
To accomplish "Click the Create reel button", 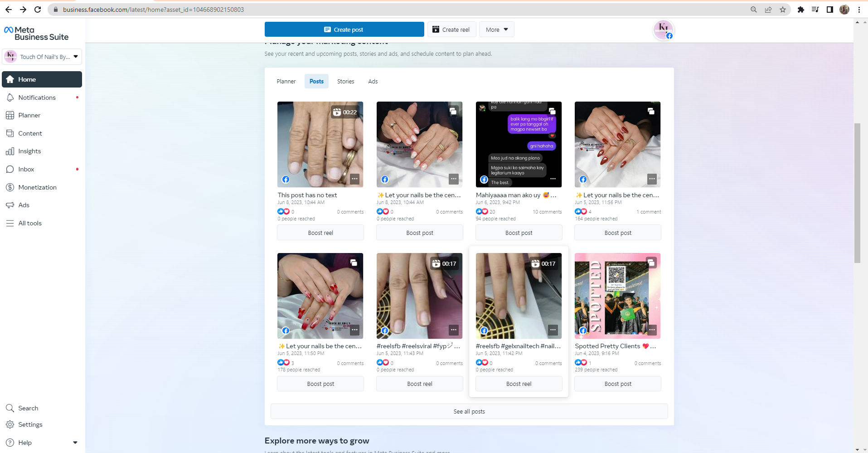I will pyautogui.click(x=451, y=29).
